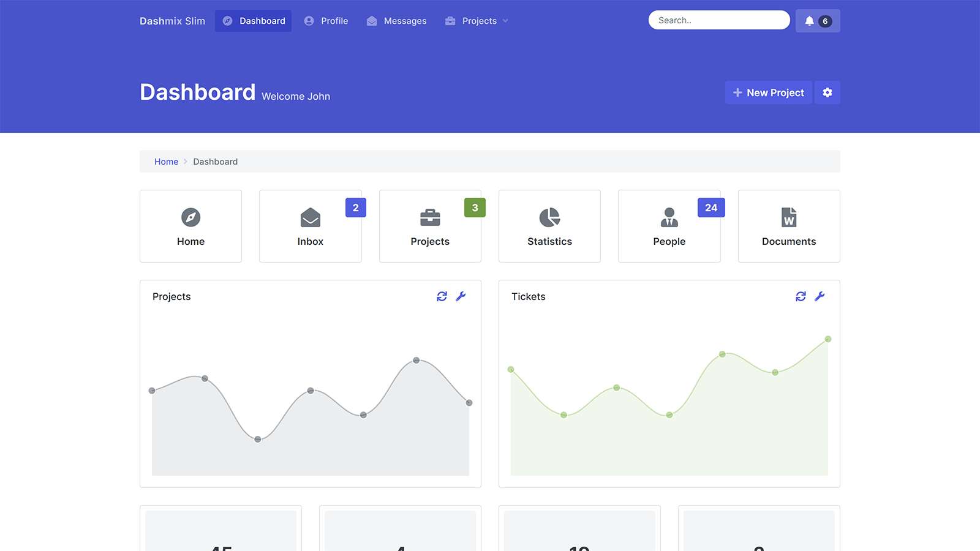Select the Dashboard nav tab
This screenshot has height=551, width=980.
(254, 21)
